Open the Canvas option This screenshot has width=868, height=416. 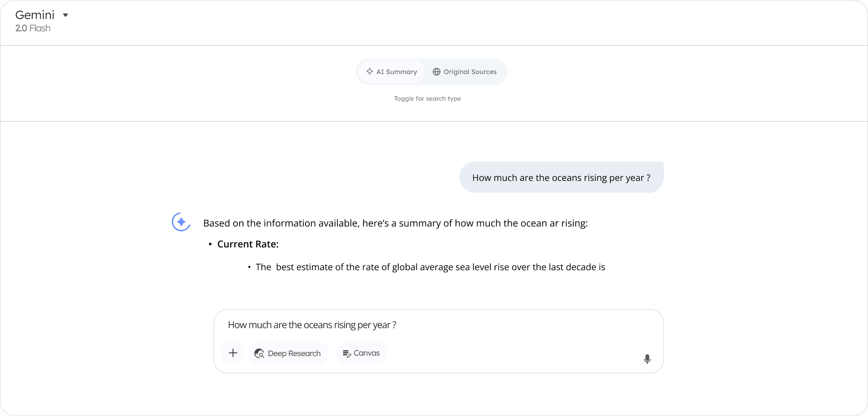pyautogui.click(x=362, y=353)
